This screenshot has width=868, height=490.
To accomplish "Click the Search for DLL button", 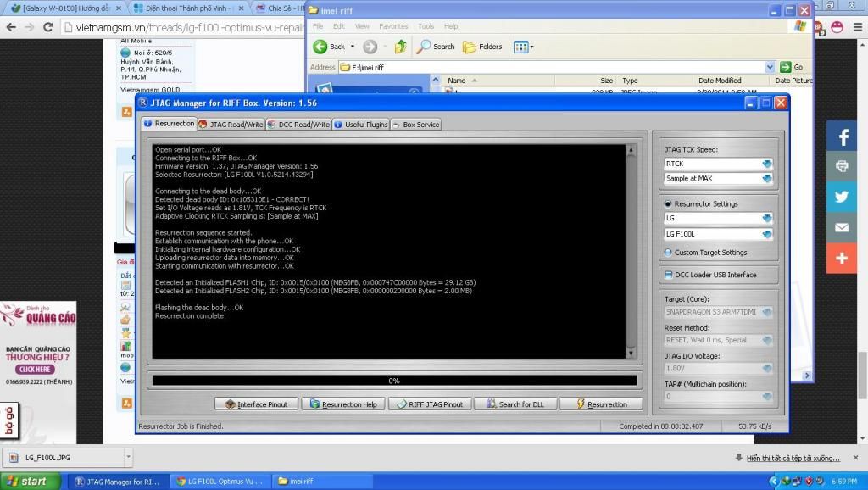I will point(515,404).
